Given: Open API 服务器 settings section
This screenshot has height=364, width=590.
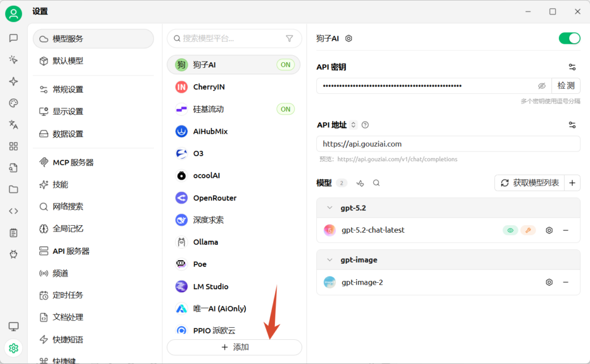Looking at the screenshot, I should coord(93,251).
